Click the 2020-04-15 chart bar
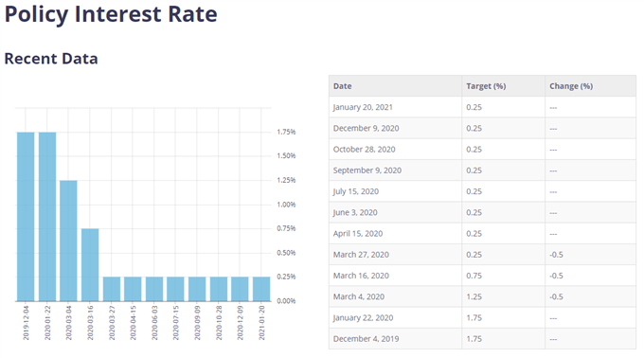The image size is (644, 358). (x=133, y=289)
